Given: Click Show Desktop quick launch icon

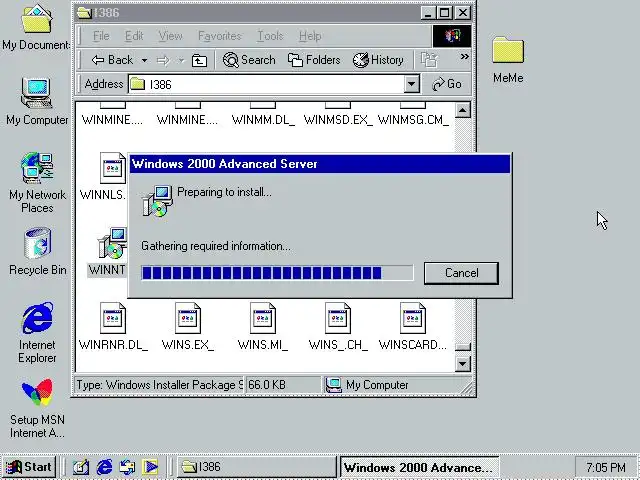Looking at the screenshot, I should click(x=80, y=467).
